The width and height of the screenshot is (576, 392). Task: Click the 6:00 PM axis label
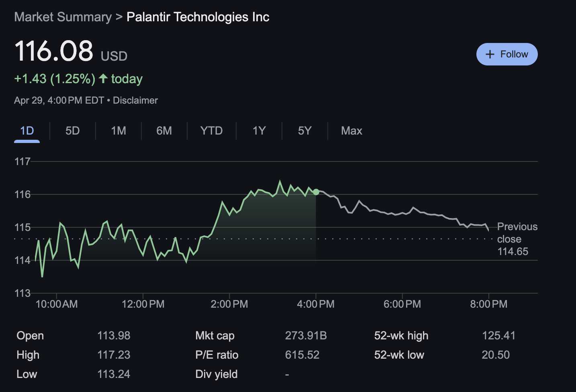tap(402, 304)
